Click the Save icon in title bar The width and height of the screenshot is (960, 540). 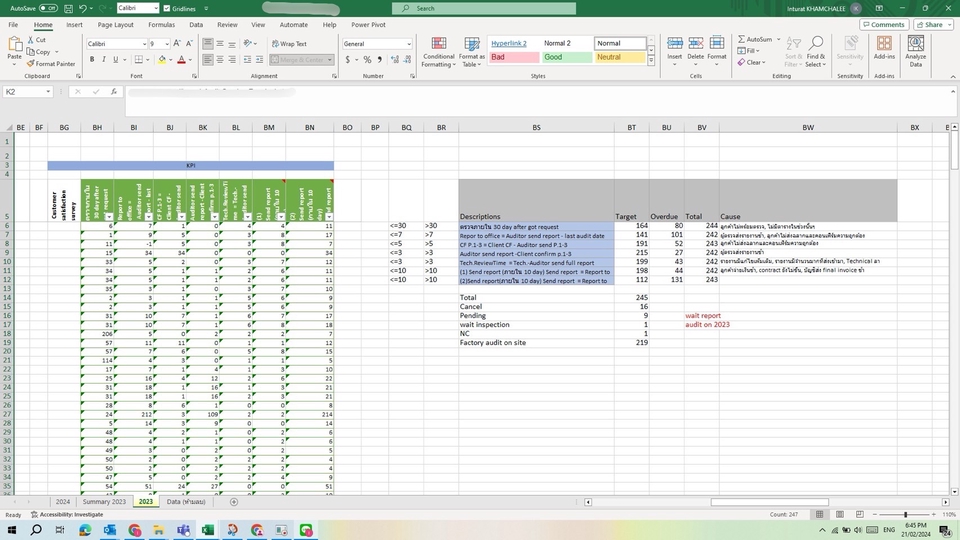pyautogui.click(x=68, y=9)
